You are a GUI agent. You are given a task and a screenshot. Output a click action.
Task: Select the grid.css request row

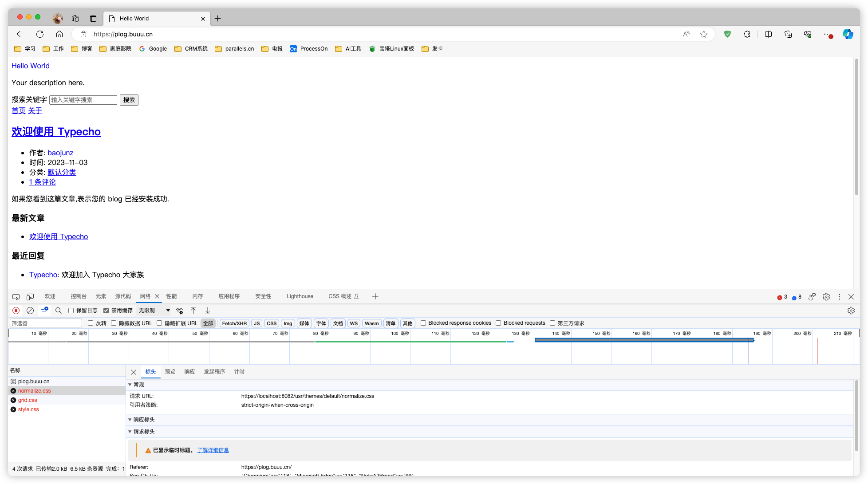(x=67, y=400)
